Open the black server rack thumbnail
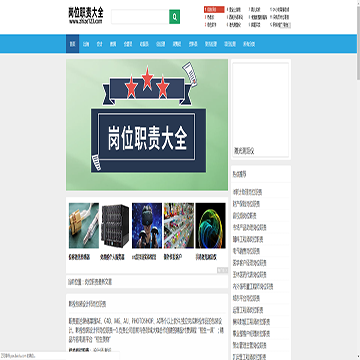The width and height of the screenshot is (360, 360). (x=115, y=226)
